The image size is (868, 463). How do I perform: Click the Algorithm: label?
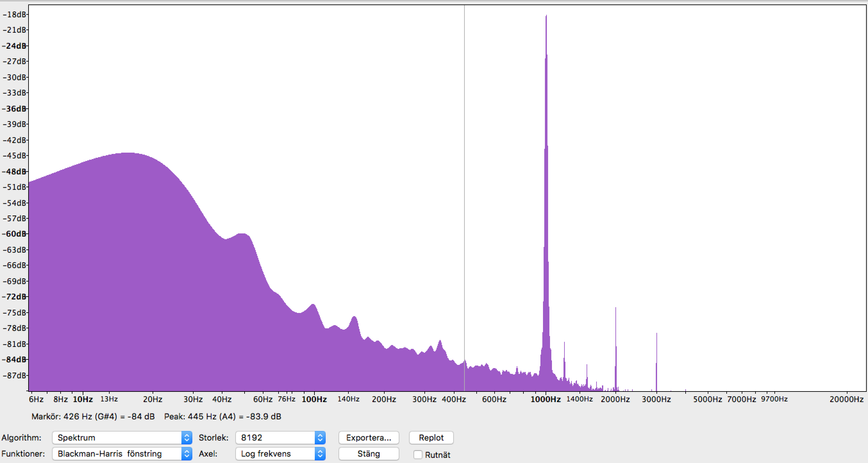click(x=21, y=437)
